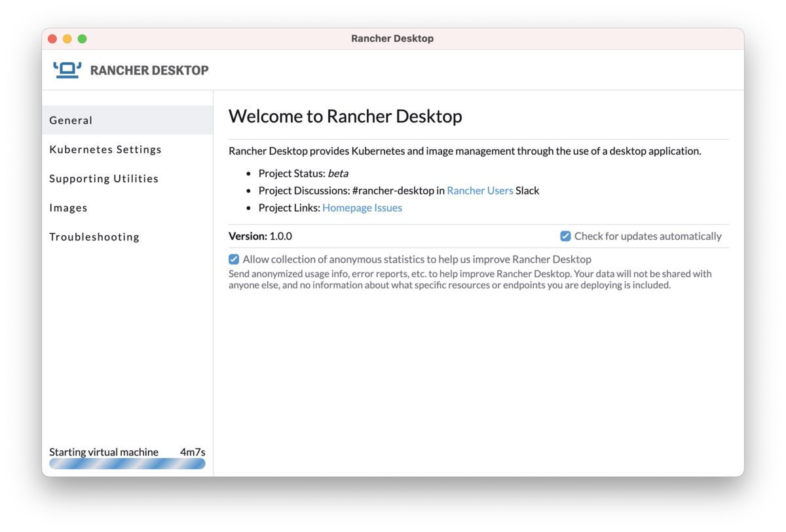Screen dimensions: 786x532
Task: Click the Starting virtual machine progress bar
Action: coord(127,464)
